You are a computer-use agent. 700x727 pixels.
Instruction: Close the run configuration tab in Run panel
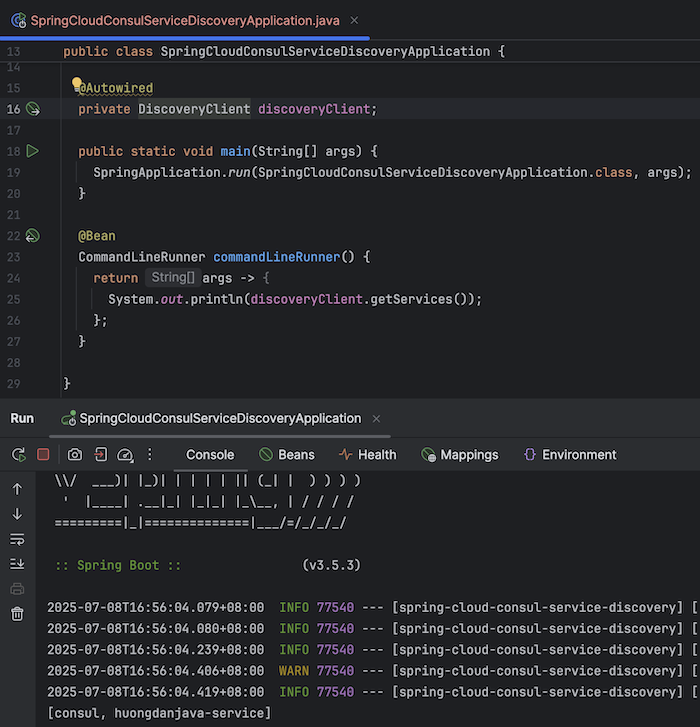click(x=376, y=419)
